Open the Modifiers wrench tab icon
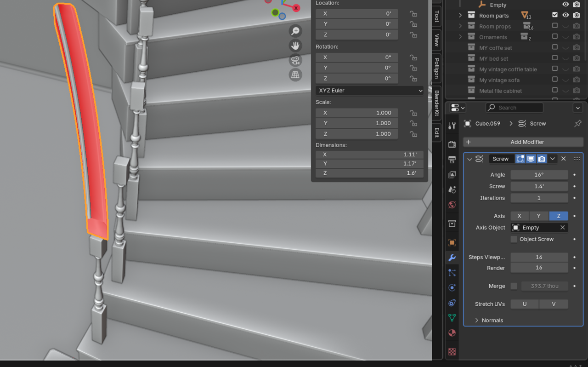 coord(452,258)
